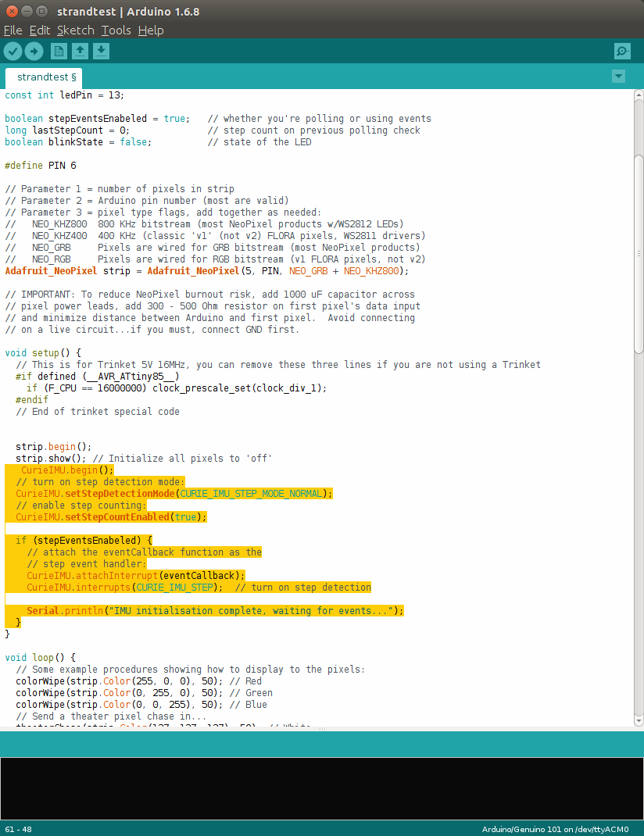This screenshot has width=644, height=836.
Task: Click the line 'const int ledPin = 13;'
Action: coord(65,95)
